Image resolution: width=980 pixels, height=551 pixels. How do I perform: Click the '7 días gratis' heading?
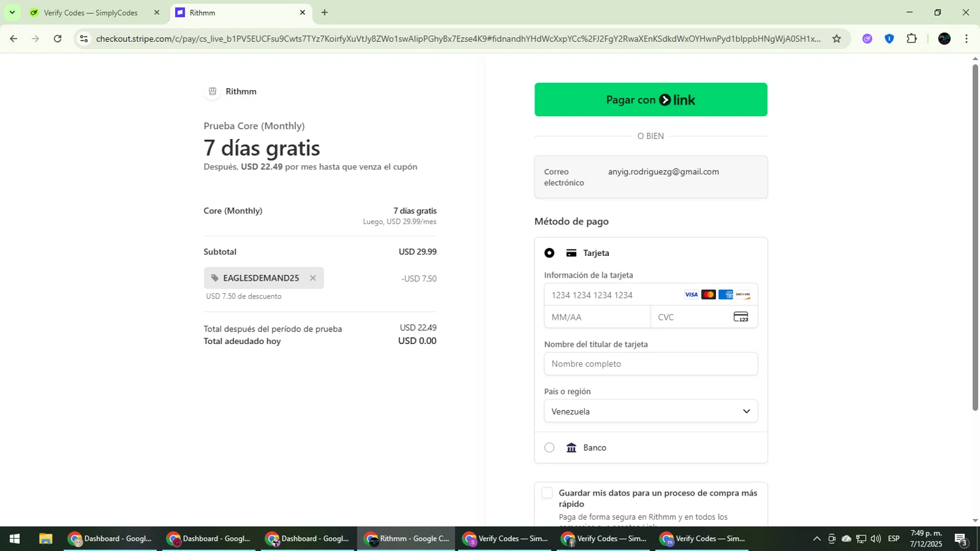[262, 148]
